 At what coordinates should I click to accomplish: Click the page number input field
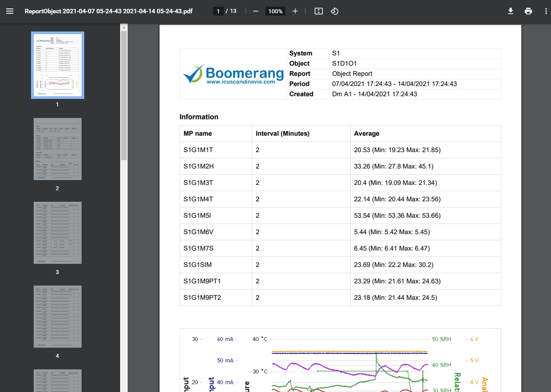point(218,11)
